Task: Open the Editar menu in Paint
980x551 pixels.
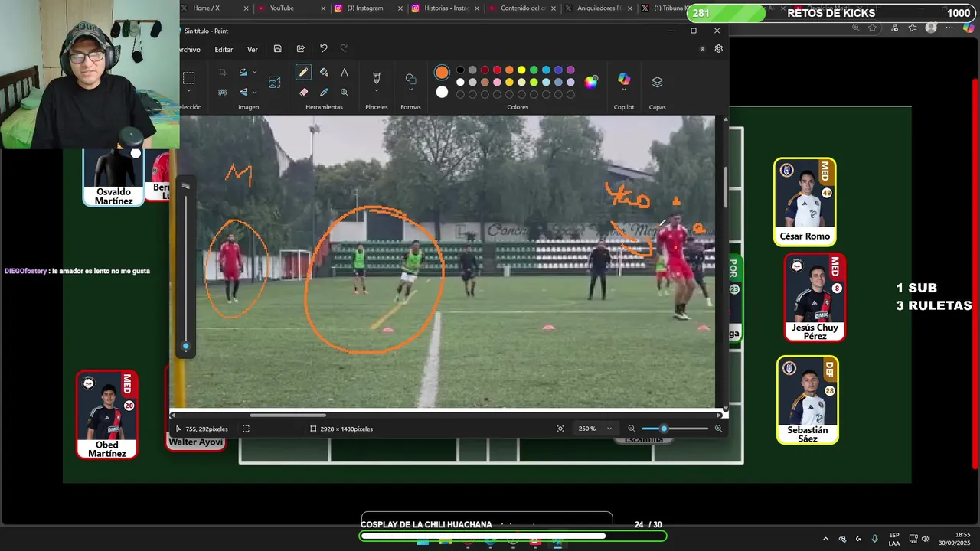Action: click(224, 50)
